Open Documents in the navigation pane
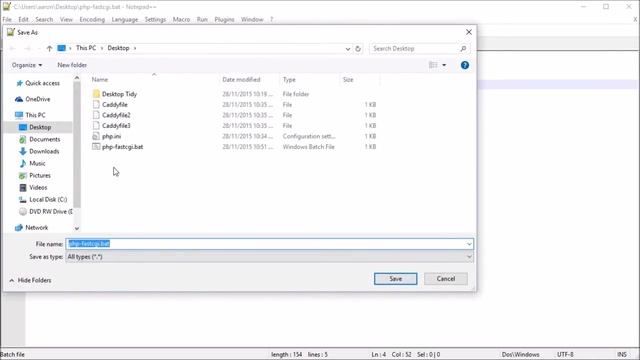Viewport: 640px width, 360px height. (x=40, y=139)
